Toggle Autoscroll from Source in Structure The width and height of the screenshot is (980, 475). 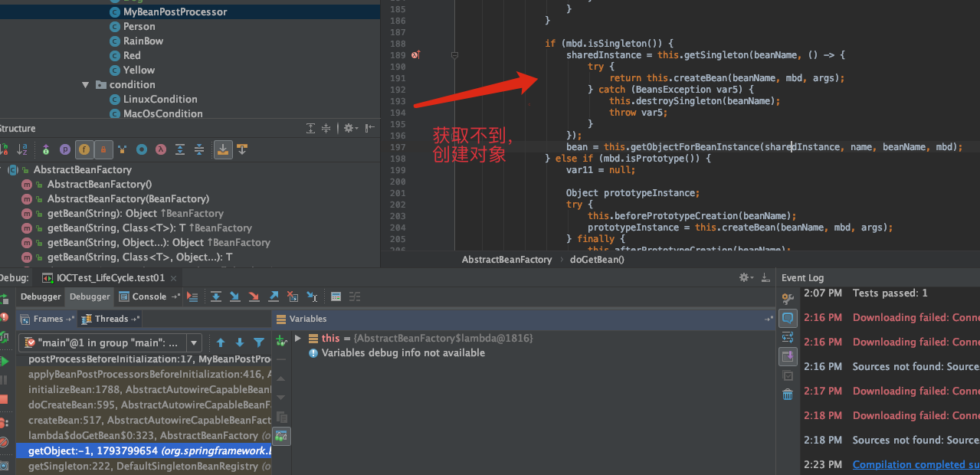click(242, 149)
